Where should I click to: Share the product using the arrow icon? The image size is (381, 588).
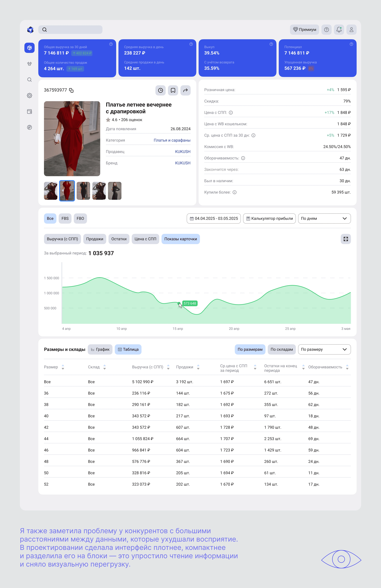(185, 90)
